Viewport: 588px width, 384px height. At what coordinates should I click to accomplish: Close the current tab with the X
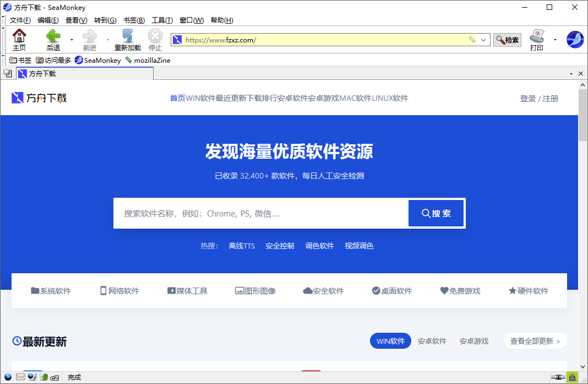580,74
